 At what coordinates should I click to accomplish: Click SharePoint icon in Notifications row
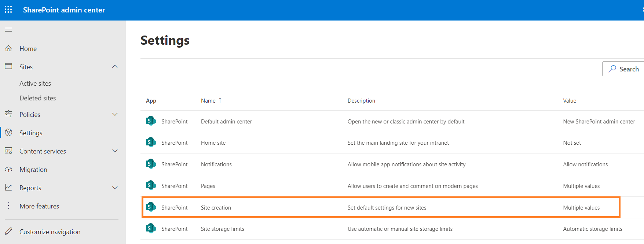(x=151, y=164)
